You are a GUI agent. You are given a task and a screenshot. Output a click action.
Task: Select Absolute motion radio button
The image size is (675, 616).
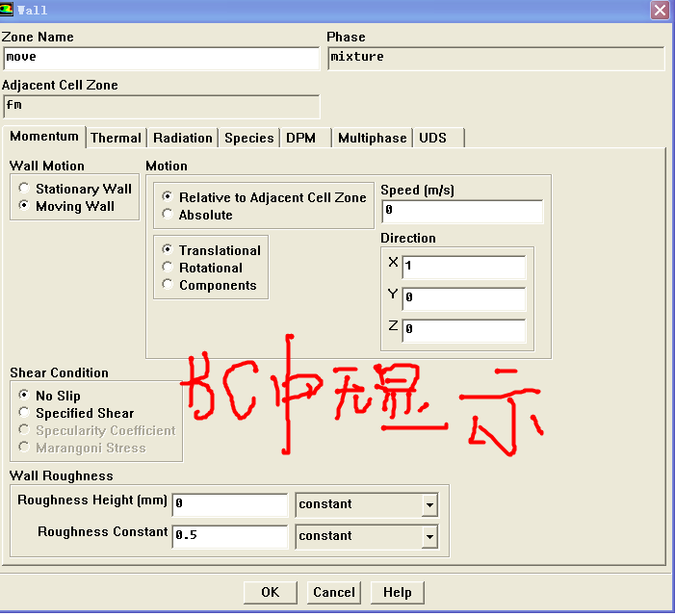[x=169, y=215]
